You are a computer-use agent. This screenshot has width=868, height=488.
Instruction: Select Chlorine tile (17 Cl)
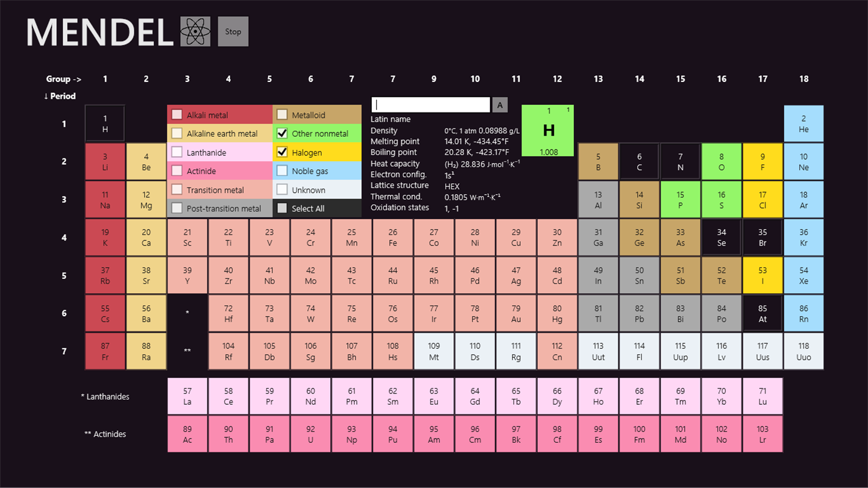coord(763,199)
